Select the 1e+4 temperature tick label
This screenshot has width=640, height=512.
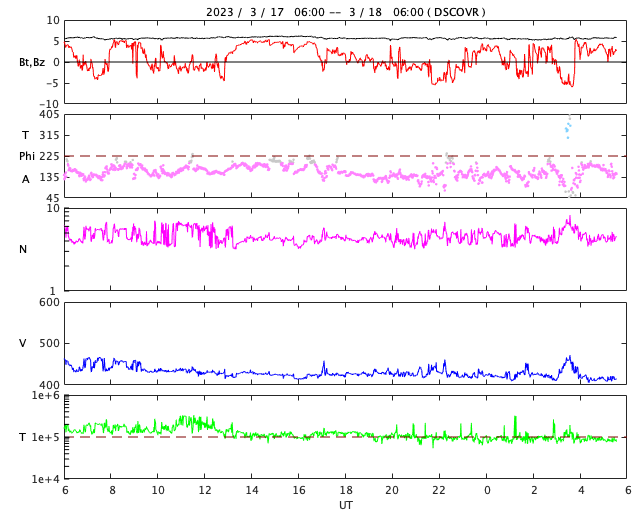click(46, 479)
